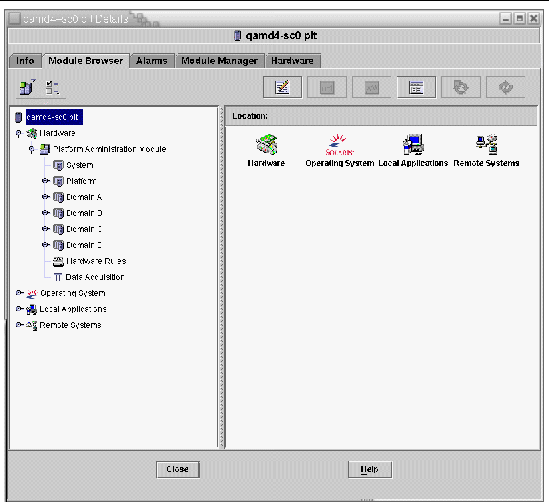The width and height of the screenshot is (549, 502).
Task: Expand the Remote Systems tree node
Action: (20, 325)
